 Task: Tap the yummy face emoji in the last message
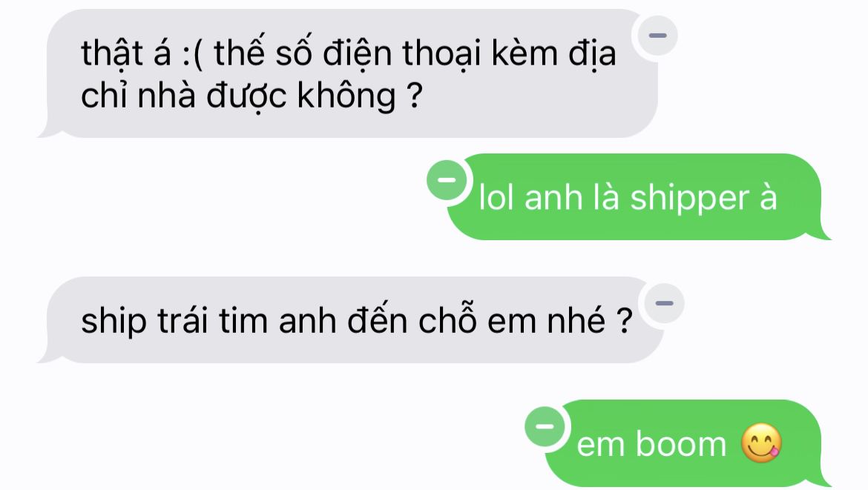(x=761, y=443)
